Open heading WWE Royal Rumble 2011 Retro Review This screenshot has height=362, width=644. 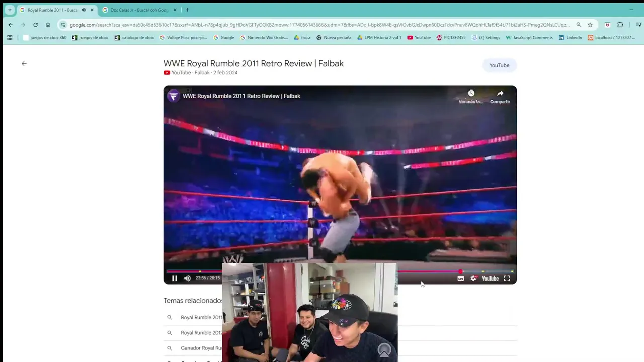[254, 63]
